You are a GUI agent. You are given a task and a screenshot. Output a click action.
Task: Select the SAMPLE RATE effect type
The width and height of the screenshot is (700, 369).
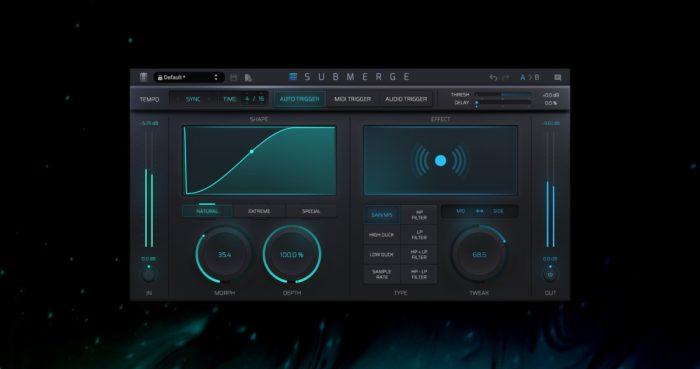click(x=382, y=274)
